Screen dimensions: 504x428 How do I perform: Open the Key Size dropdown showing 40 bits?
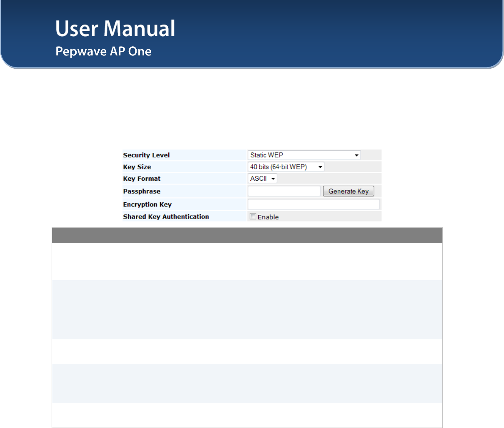point(286,167)
